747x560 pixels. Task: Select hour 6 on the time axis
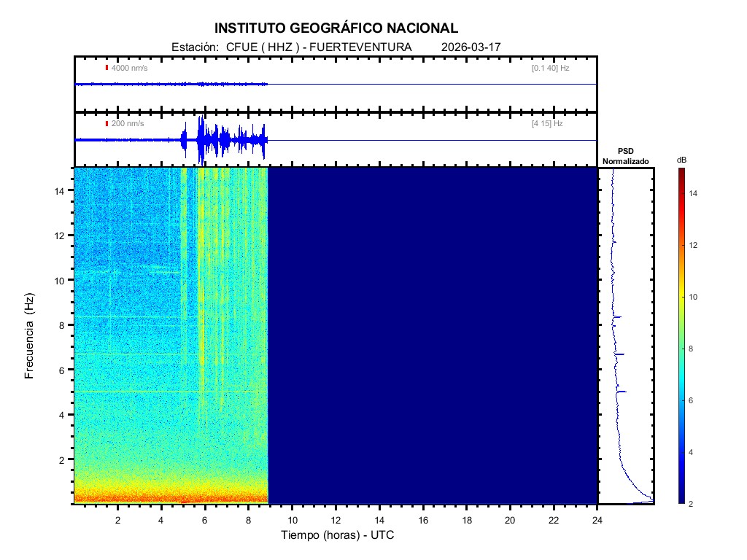(x=205, y=519)
